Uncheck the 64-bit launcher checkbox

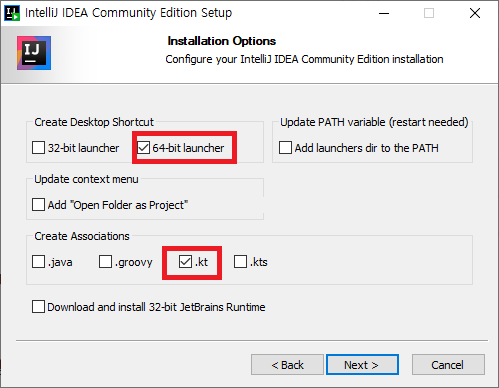pos(144,148)
